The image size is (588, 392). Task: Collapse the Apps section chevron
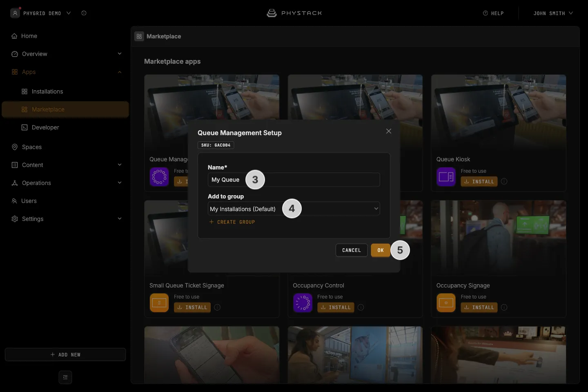tap(120, 72)
